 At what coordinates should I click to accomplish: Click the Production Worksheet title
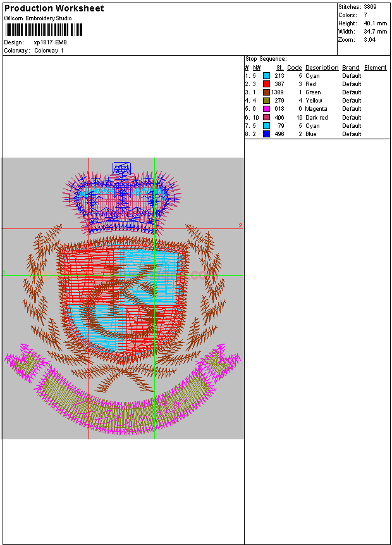click(x=54, y=8)
